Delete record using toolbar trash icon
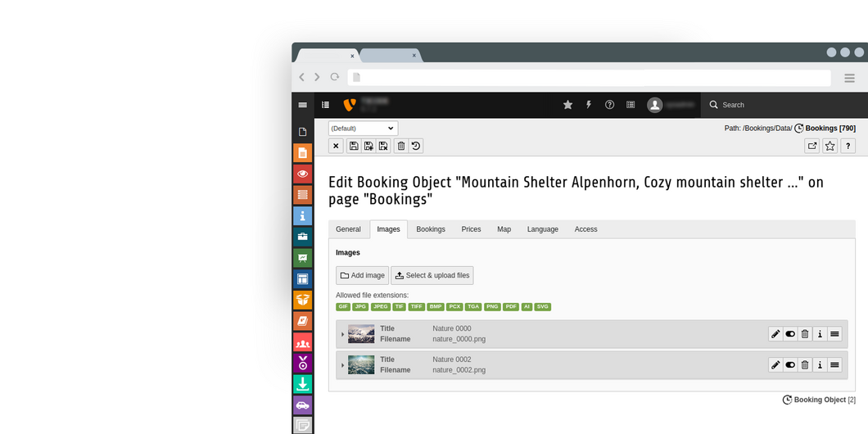868x434 pixels. (400, 146)
